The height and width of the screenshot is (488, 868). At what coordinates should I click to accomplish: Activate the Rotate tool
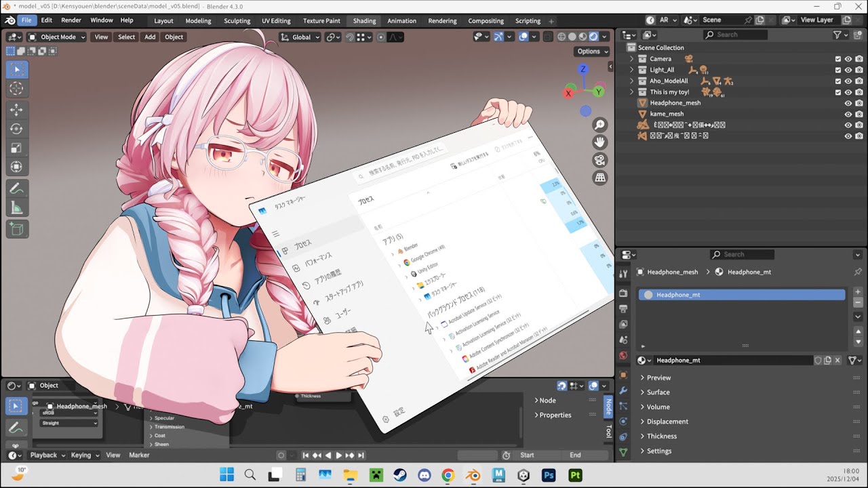[17, 129]
